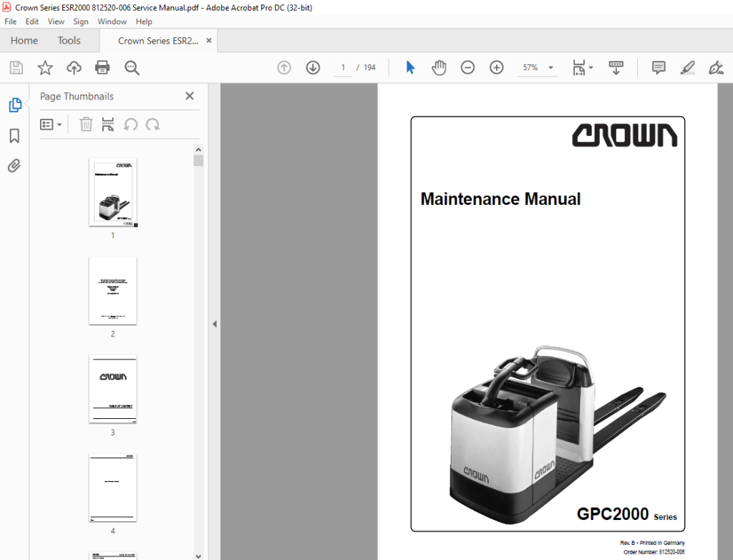Open the File menu

pyautogui.click(x=10, y=21)
